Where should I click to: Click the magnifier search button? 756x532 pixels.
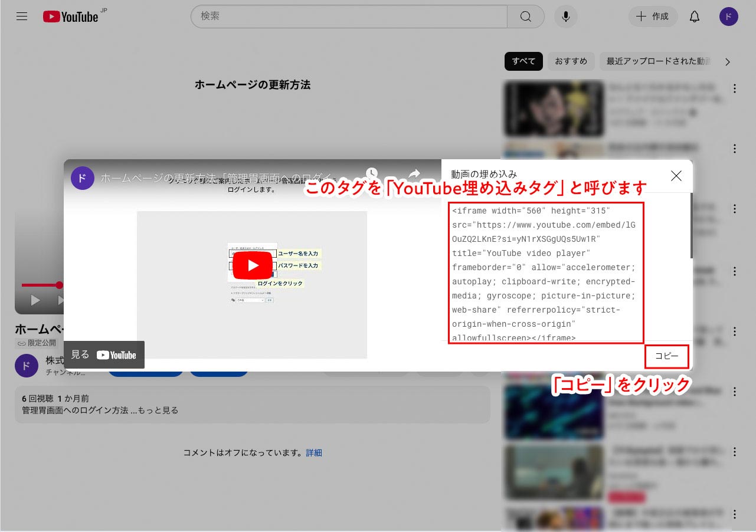[x=526, y=17]
